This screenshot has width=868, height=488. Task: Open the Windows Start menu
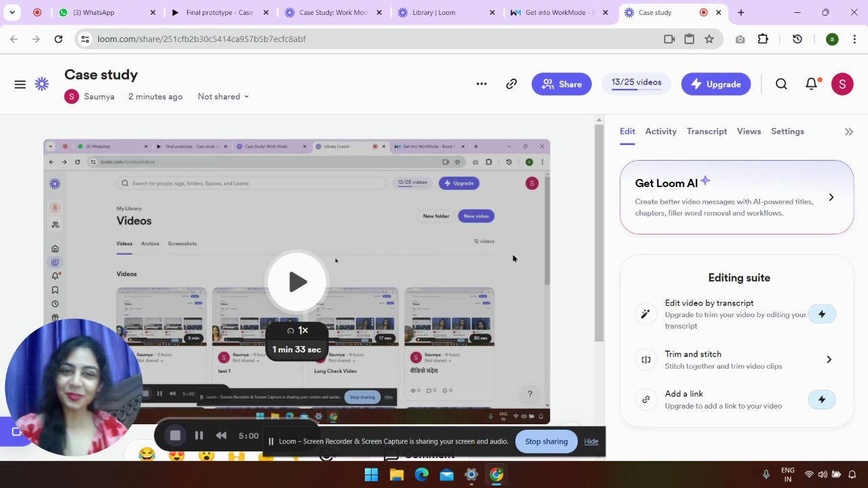(371, 474)
